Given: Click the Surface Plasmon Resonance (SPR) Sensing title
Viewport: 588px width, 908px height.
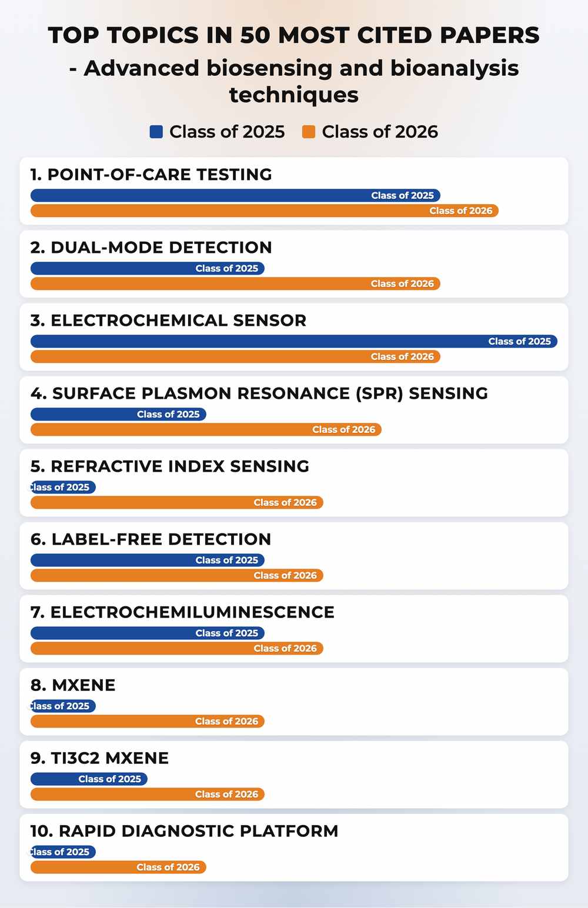Looking at the screenshot, I should [x=259, y=393].
